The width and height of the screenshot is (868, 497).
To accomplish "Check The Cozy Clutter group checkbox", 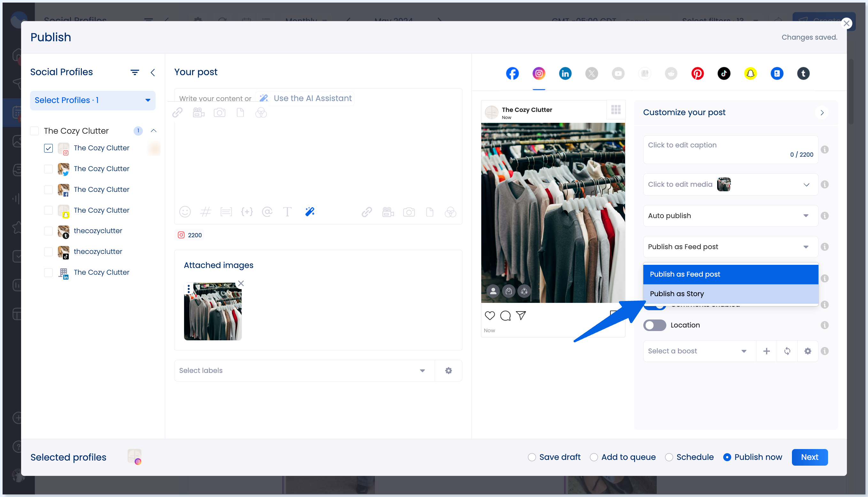I will coord(35,131).
